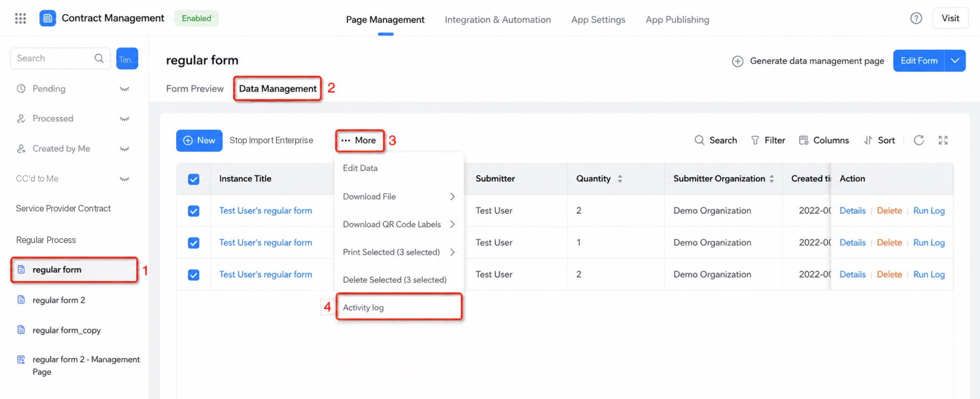
Task: Sort by Quantity column arrows
Action: coord(620,179)
